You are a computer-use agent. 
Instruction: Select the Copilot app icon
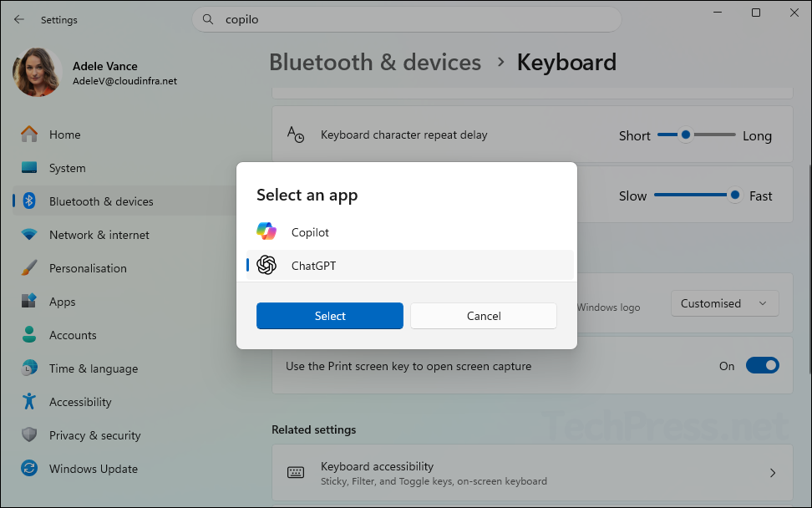(266, 231)
